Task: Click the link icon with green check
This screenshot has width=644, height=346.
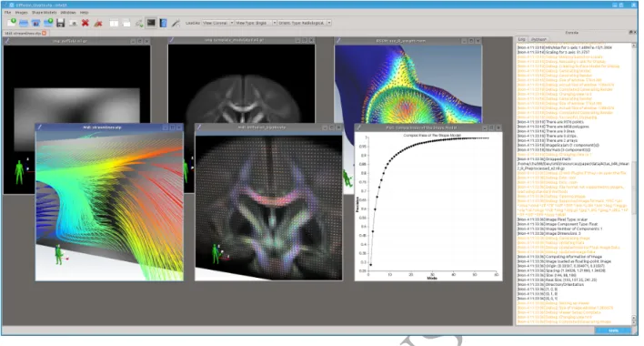Action: click(x=139, y=23)
